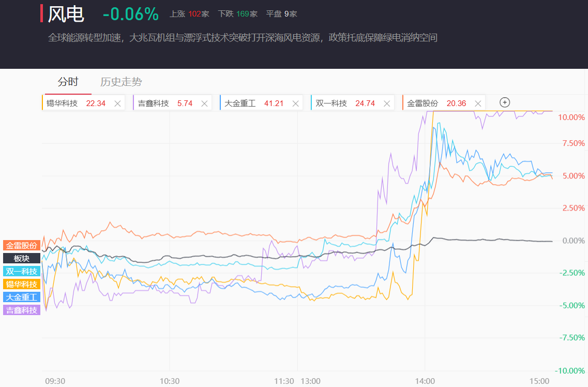Click the purple 吉鑫科技 legend label
The image size is (588, 387).
click(22, 310)
